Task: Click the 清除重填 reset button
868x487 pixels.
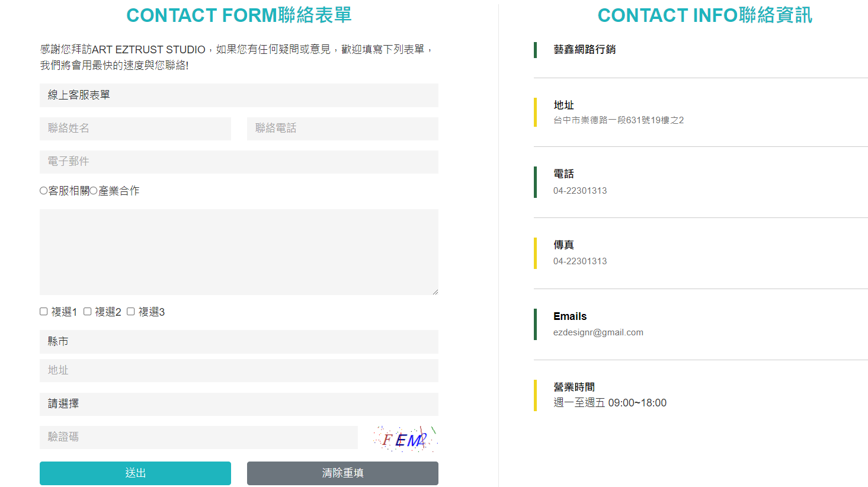Action: pos(342,473)
